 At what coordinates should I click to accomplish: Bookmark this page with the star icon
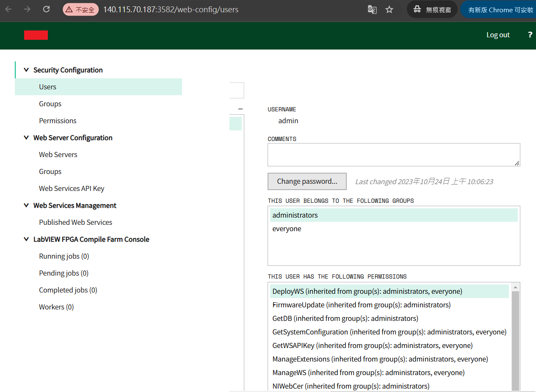390,9
